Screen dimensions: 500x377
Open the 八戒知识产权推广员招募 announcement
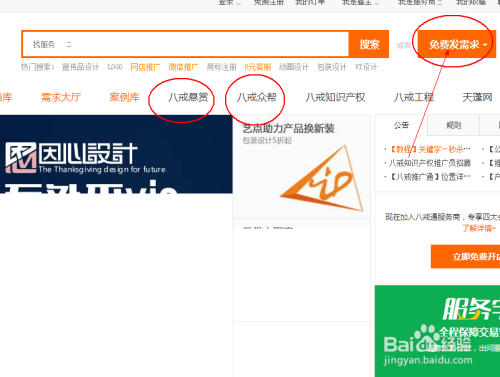point(430,163)
